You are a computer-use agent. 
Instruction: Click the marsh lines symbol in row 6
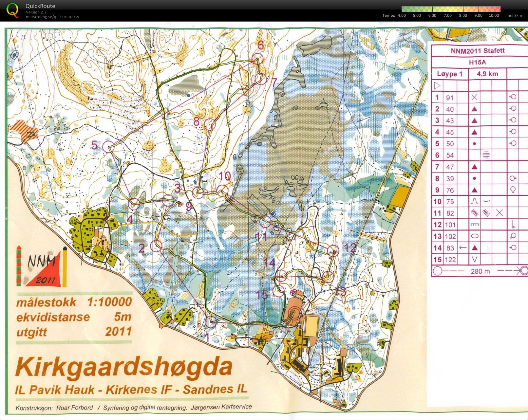tap(486, 155)
